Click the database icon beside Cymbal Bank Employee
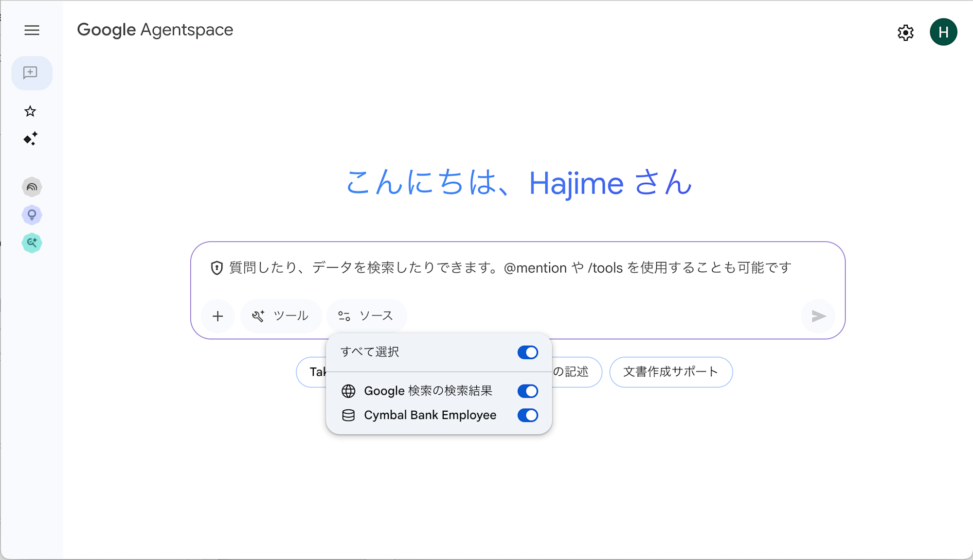Viewport: 973px width, 560px height. click(348, 415)
